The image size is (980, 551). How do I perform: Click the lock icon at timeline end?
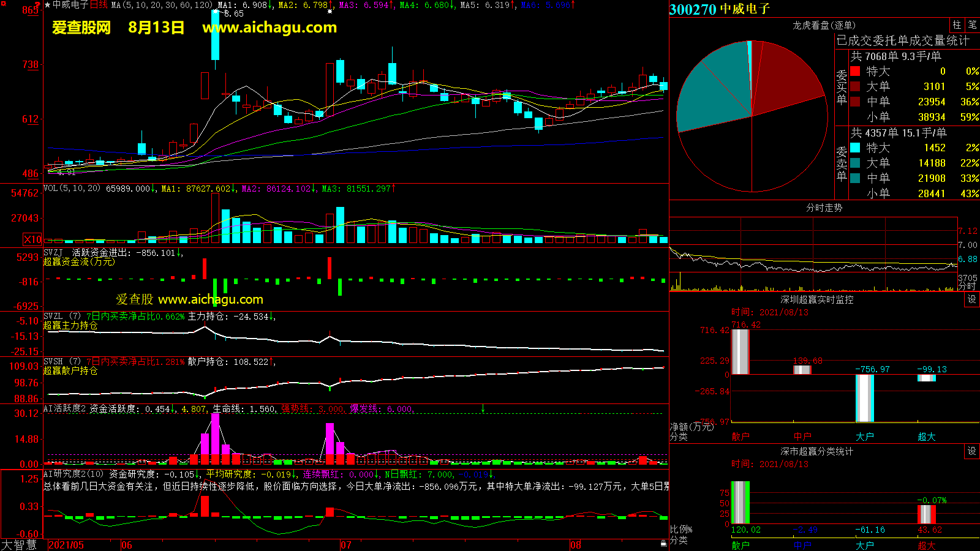pyautogui.click(x=663, y=544)
